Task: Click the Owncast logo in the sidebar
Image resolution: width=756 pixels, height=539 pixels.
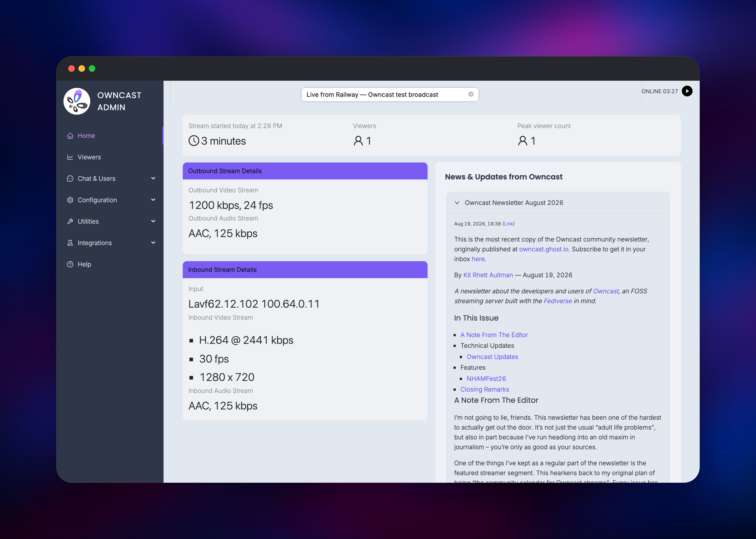Action: 77,101
